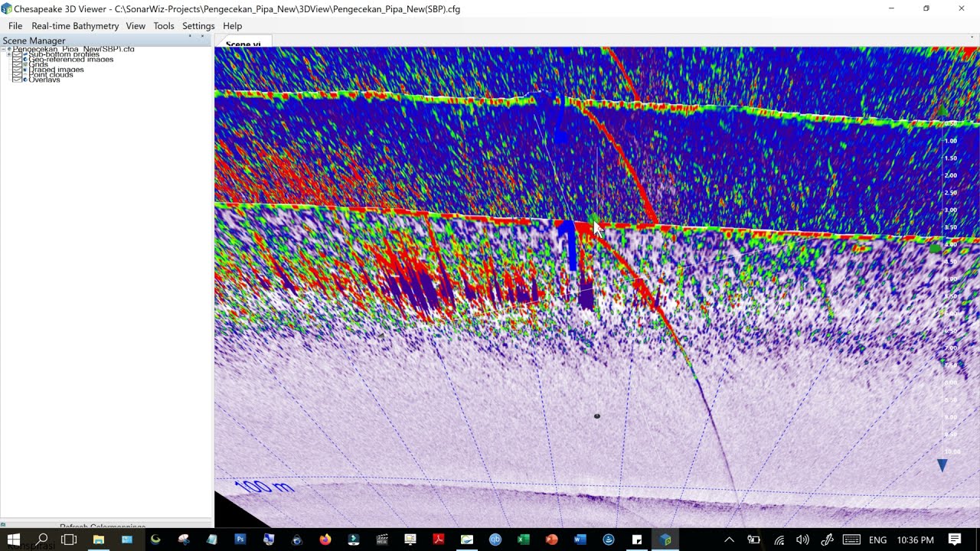Click the black point marker in scene

[x=597, y=416]
